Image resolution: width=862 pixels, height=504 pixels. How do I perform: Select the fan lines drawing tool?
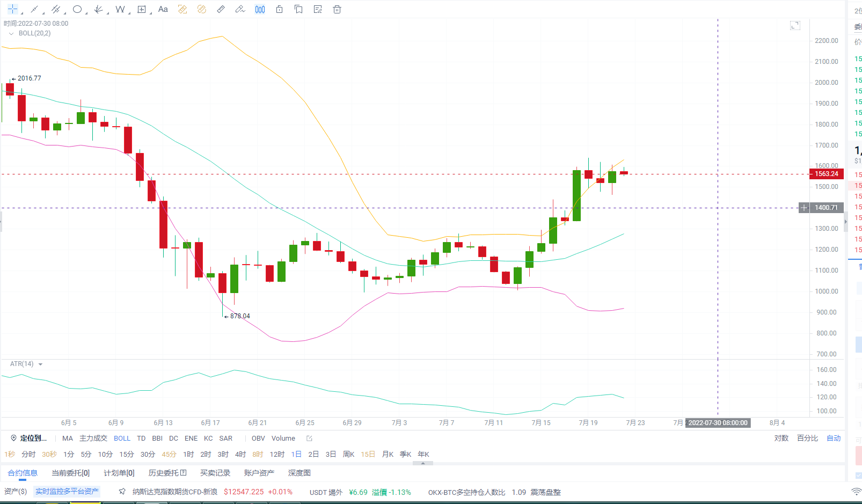98,9
